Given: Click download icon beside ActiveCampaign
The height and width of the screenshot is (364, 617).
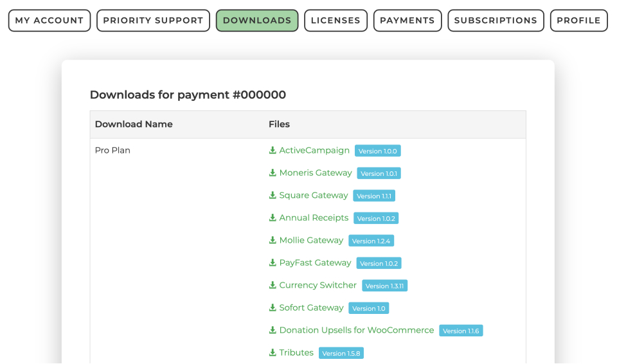Looking at the screenshot, I should tap(273, 150).
